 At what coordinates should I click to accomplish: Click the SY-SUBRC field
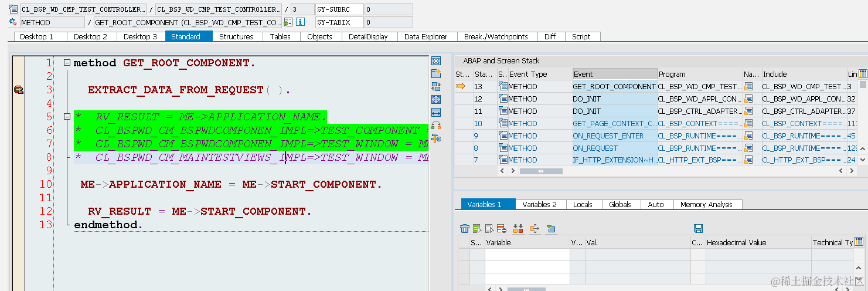[339, 9]
